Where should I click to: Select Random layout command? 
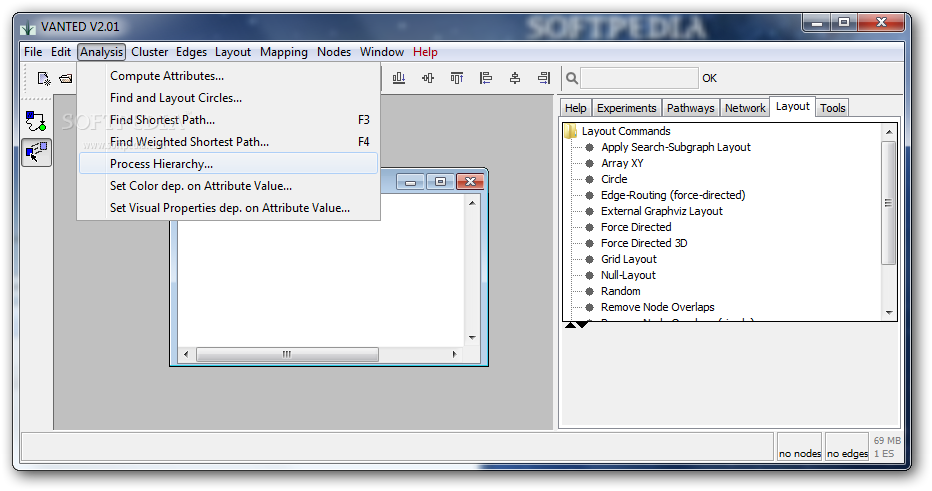click(x=621, y=292)
